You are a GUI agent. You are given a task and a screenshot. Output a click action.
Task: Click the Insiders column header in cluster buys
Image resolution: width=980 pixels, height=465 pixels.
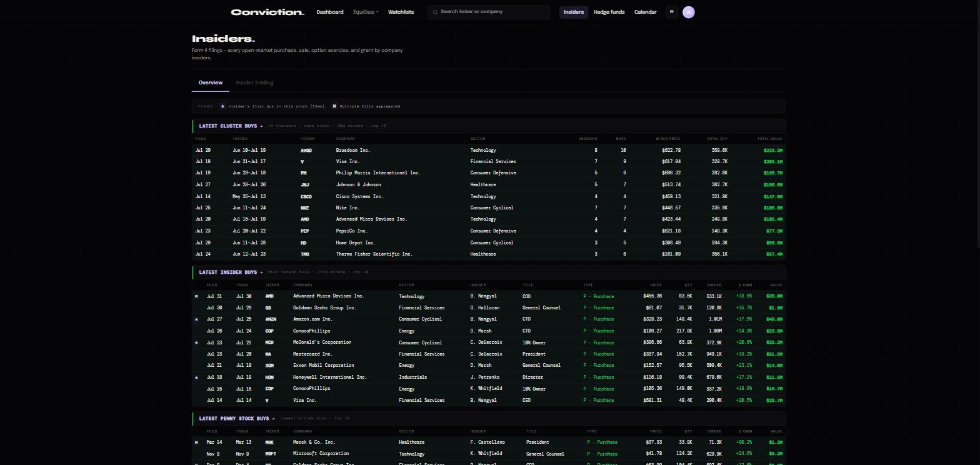click(x=588, y=139)
